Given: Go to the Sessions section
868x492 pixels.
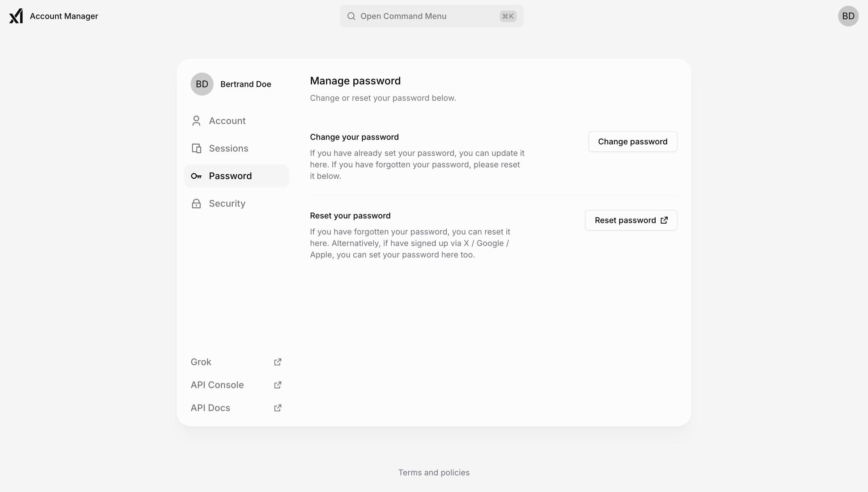Looking at the screenshot, I should 237,148.
